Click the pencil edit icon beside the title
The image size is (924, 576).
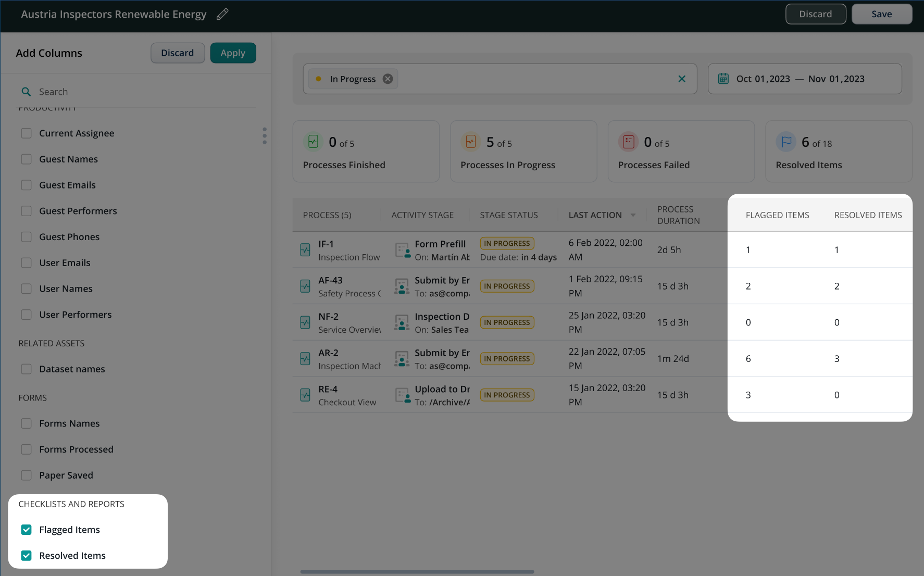(x=222, y=15)
